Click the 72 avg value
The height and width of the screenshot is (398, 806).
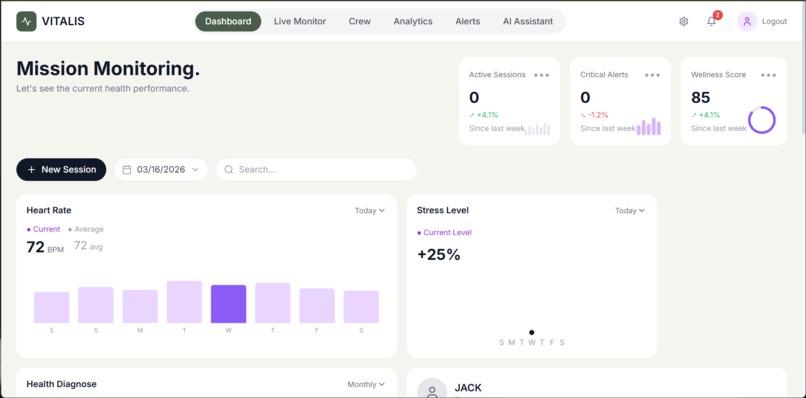[88, 246]
